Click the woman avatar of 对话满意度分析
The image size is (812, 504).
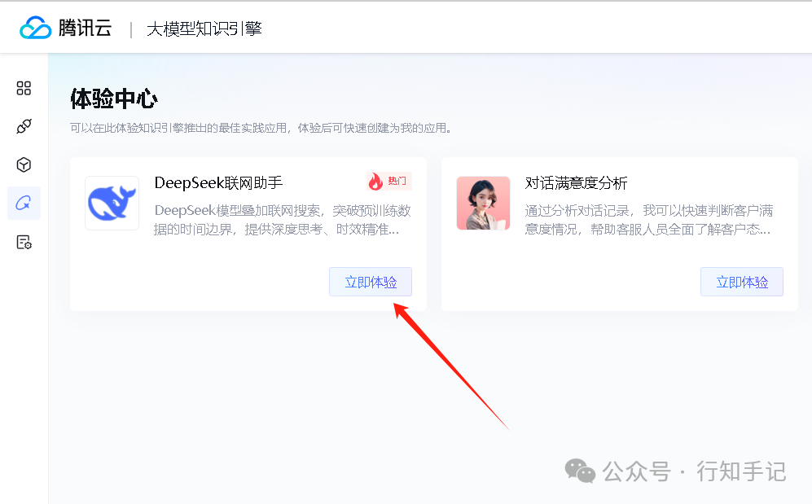[x=483, y=203]
